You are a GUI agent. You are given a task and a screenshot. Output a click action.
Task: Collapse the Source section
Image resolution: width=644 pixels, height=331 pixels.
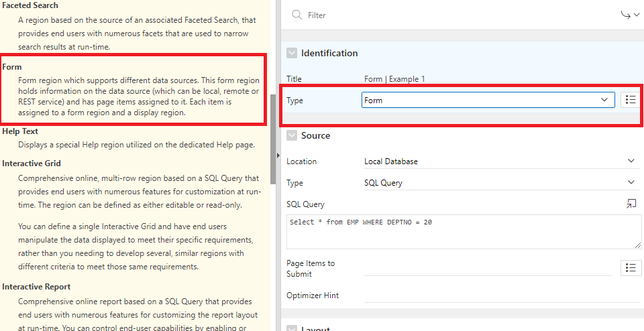tap(292, 135)
